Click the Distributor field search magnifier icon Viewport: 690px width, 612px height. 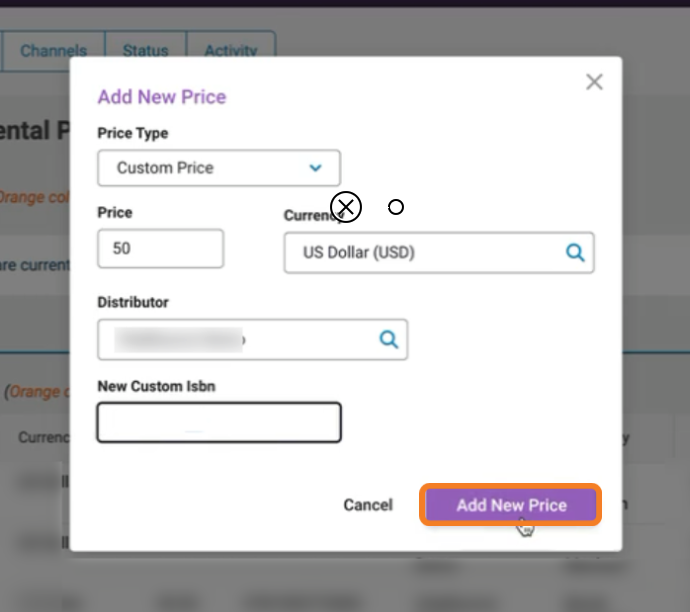click(389, 339)
